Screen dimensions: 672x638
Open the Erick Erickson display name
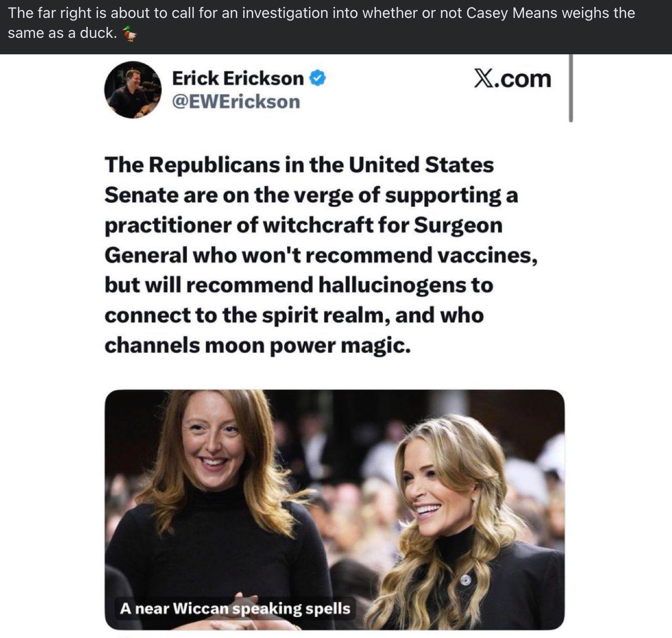click(x=238, y=78)
